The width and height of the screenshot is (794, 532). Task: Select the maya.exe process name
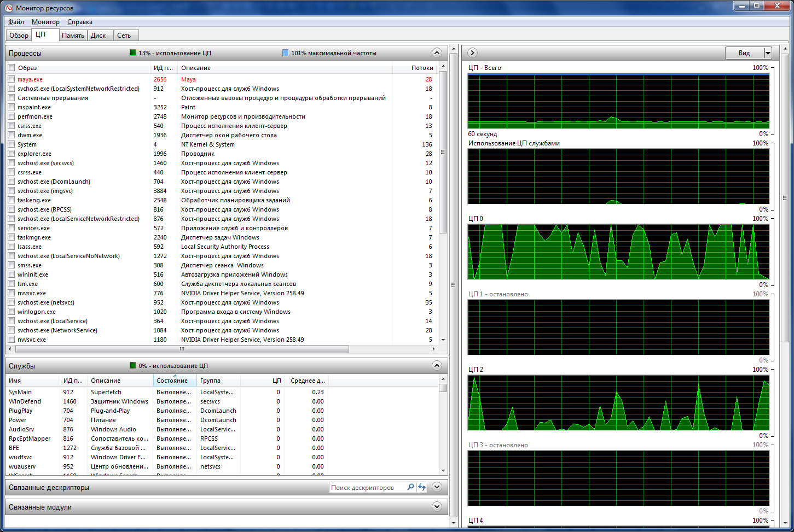coord(30,79)
